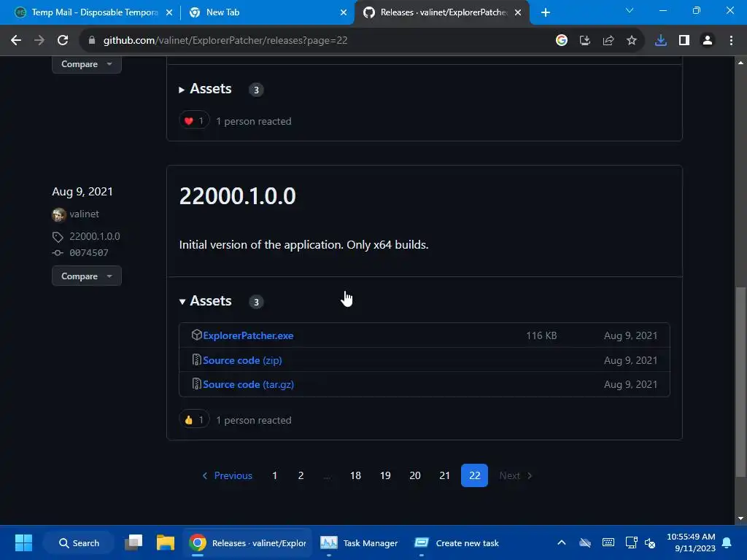The width and height of the screenshot is (747, 560).
Task: Share this page from the address bar
Action: [608, 41]
